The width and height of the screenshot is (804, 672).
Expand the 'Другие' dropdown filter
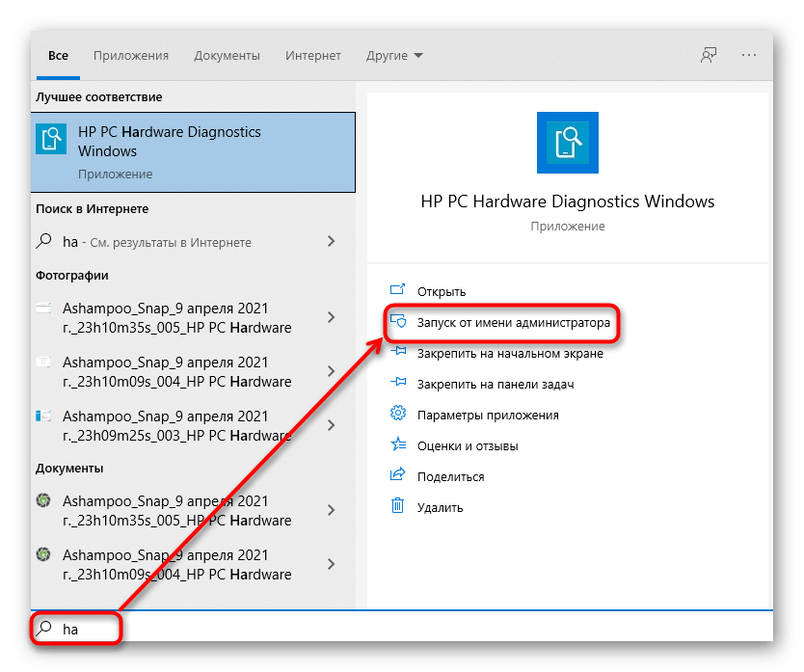click(x=394, y=56)
